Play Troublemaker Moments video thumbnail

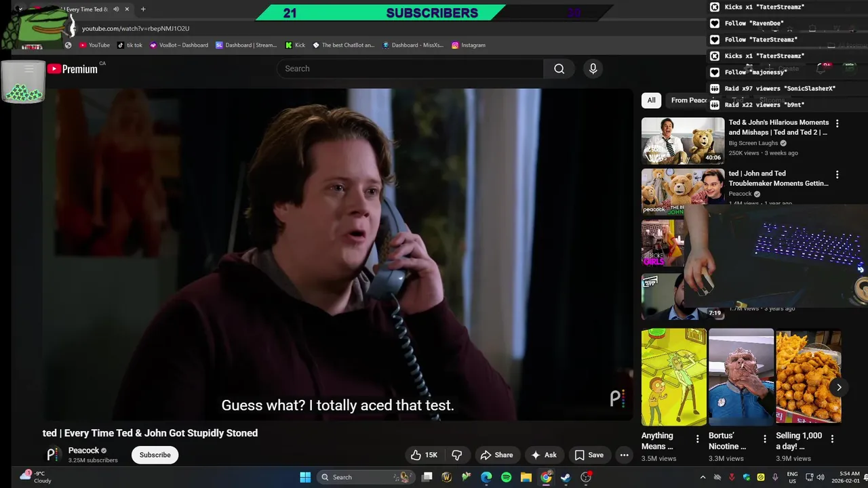coord(683,191)
